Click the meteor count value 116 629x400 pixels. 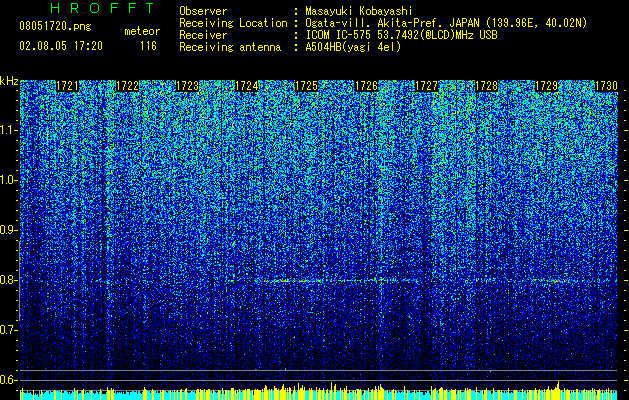tap(148, 46)
